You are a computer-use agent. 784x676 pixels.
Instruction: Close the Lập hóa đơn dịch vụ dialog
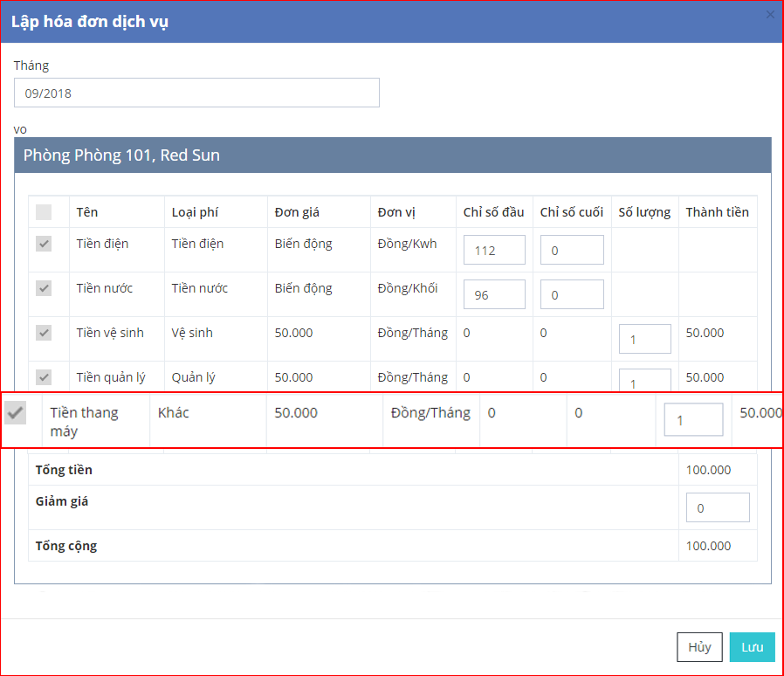click(x=769, y=15)
